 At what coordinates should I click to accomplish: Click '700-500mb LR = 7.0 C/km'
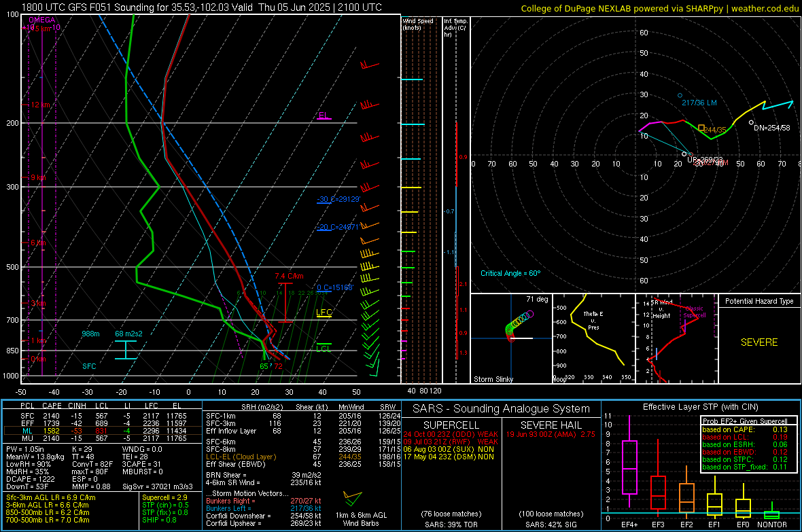point(48,520)
